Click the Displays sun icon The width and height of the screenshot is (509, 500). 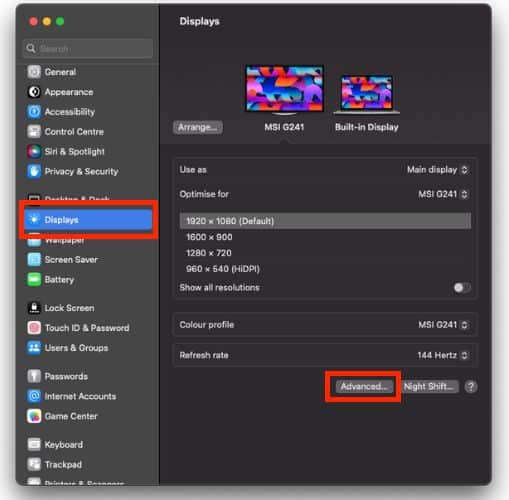[34, 219]
